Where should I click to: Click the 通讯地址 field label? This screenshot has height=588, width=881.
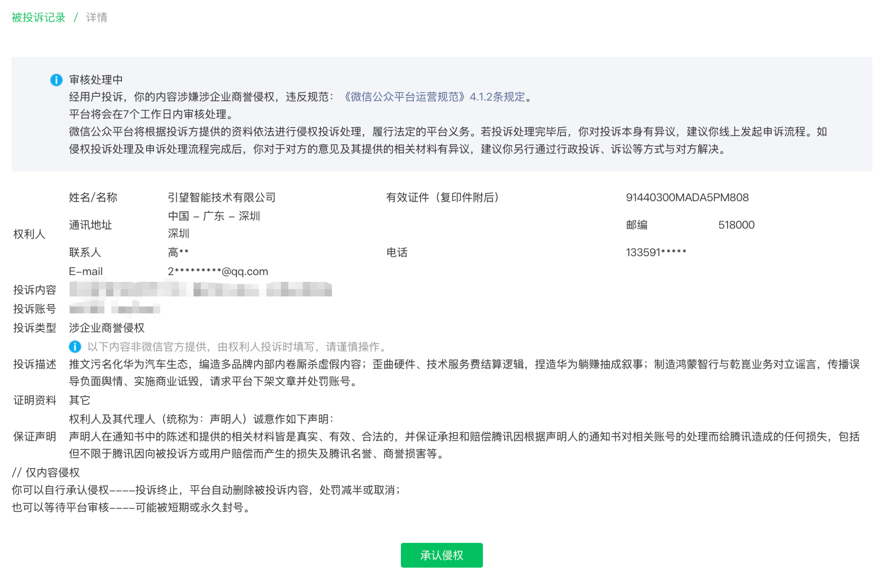click(x=90, y=225)
